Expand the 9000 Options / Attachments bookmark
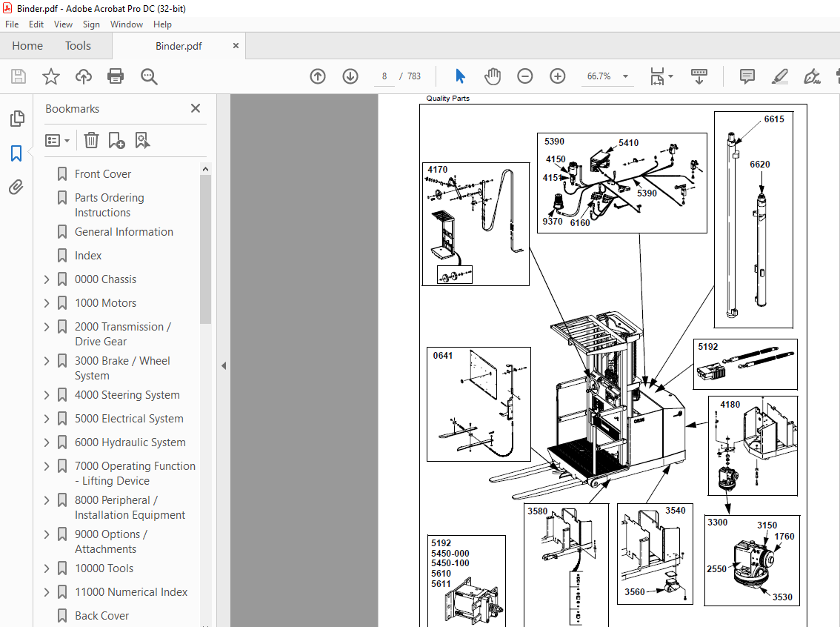Image resolution: width=840 pixels, height=627 pixels. (47, 534)
